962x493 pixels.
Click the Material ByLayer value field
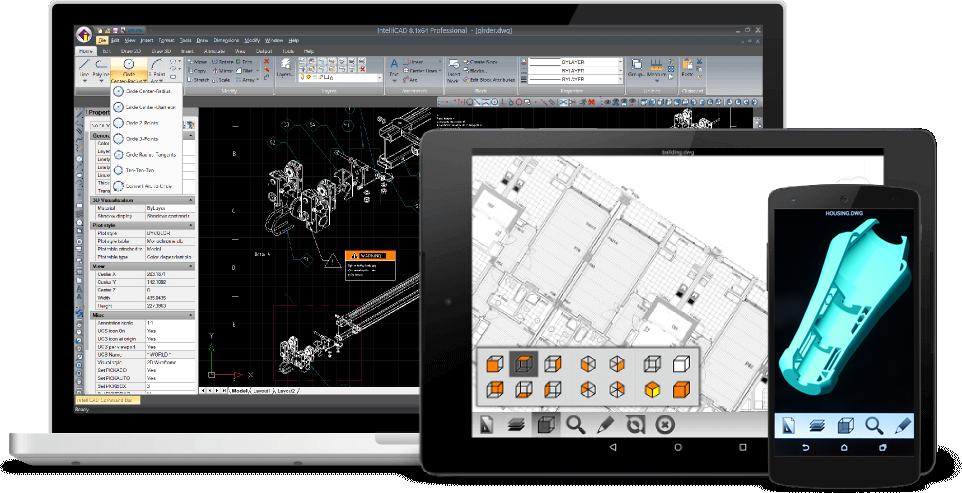coord(170,208)
